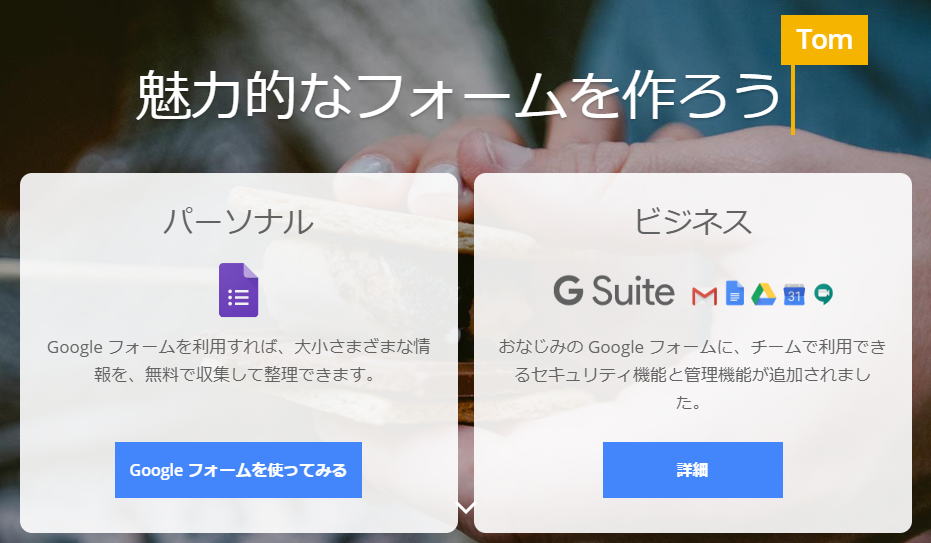Click the yellow text cursor line

pyautogui.click(x=793, y=99)
